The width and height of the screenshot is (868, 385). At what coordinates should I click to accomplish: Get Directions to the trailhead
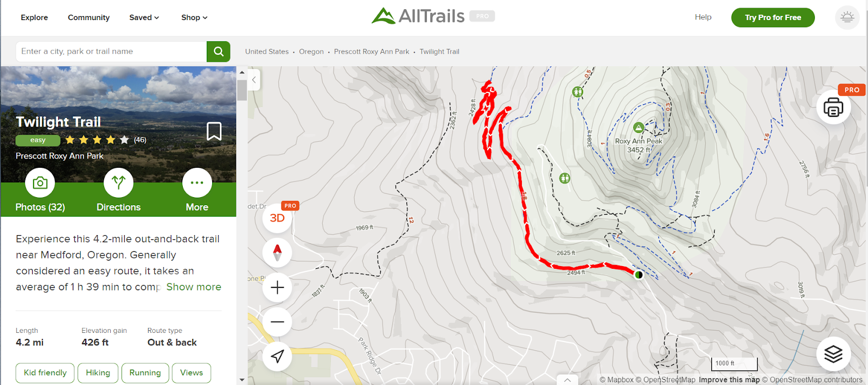tap(118, 183)
